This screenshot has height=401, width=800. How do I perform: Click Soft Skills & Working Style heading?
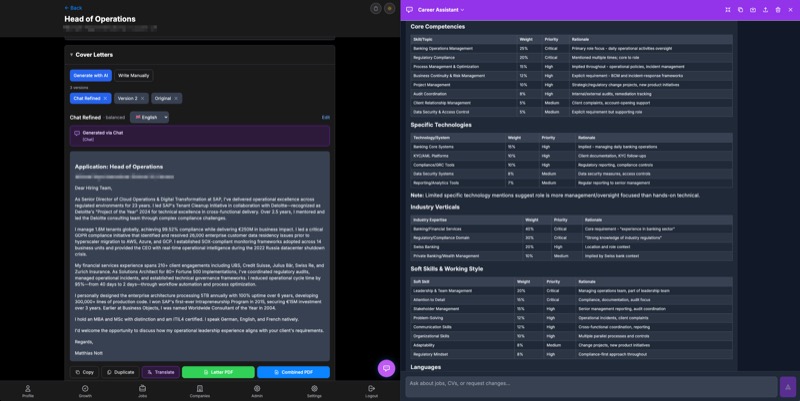(446, 269)
